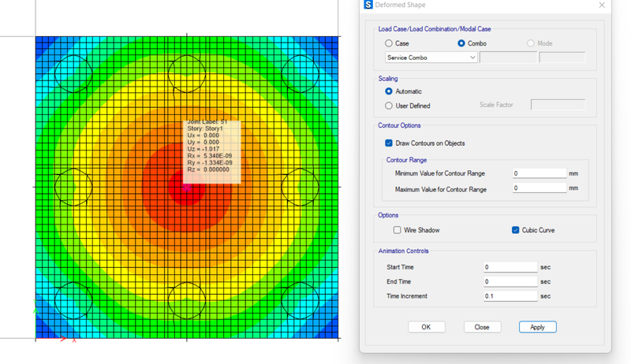Choose the User Defined scaling option

389,106
